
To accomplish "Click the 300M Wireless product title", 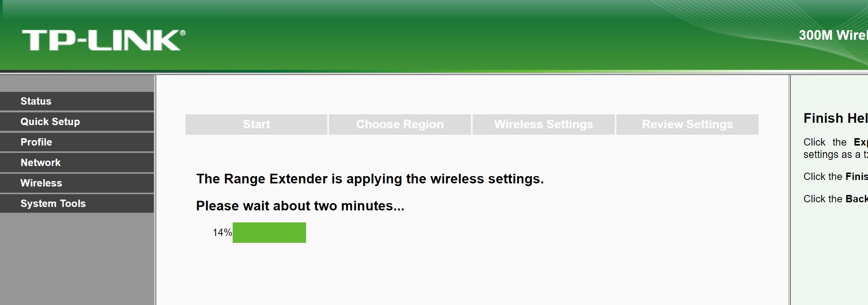I will tap(832, 36).
